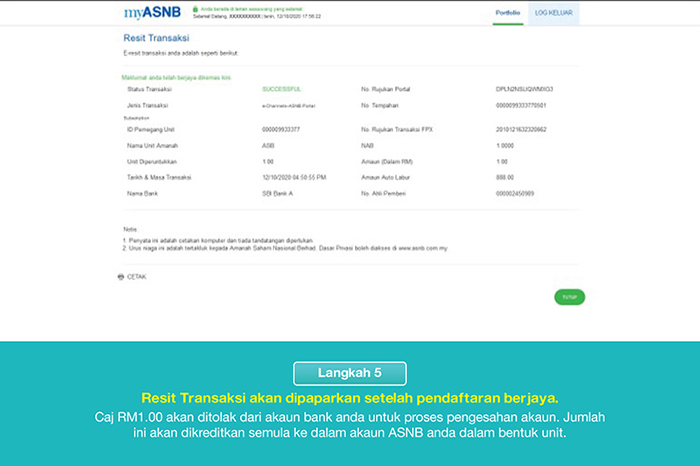Screen dimensions: 700x466
Task: Select the No. Rujukan Transaksi FPX label
Action: coord(397,129)
